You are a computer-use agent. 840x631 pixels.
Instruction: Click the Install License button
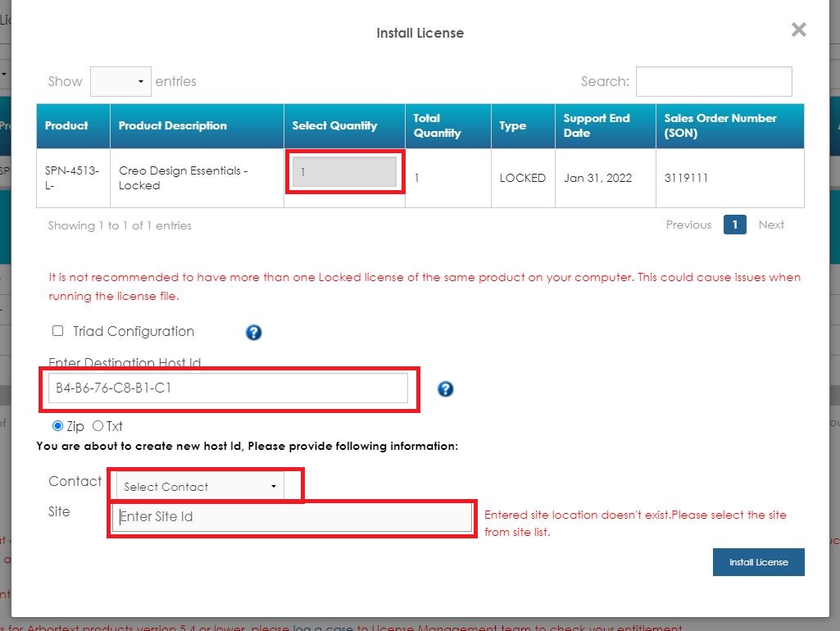[x=758, y=562]
